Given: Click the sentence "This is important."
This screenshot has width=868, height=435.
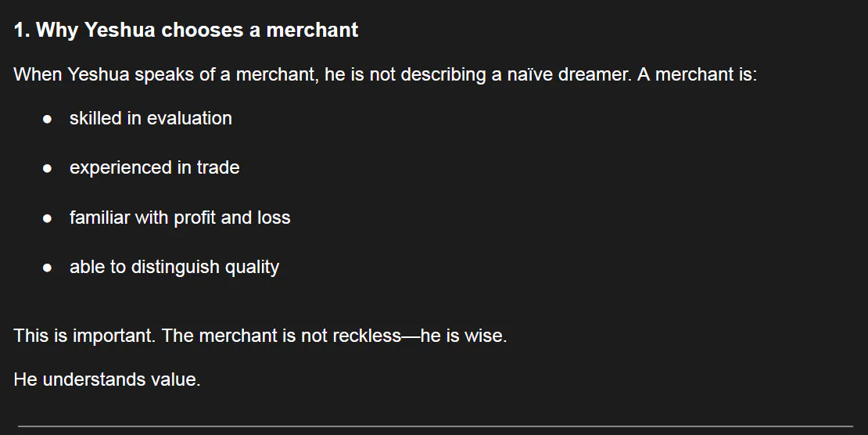Looking at the screenshot, I should pyautogui.click(x=85, y=336).
